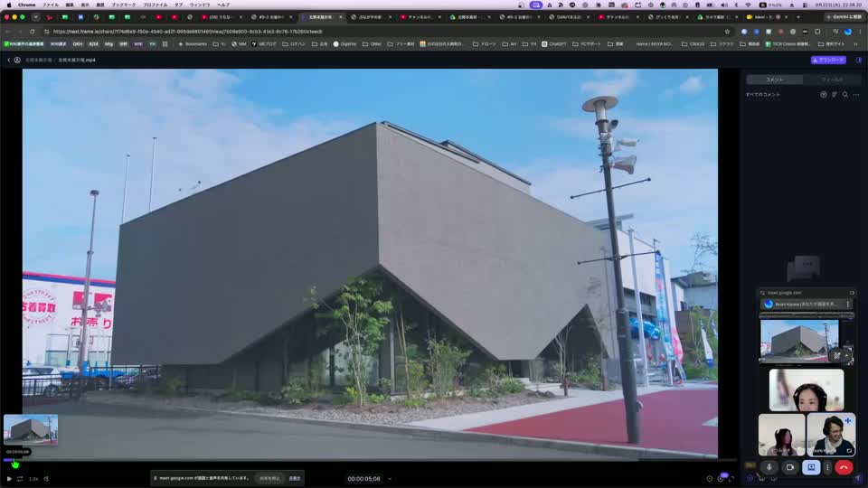Click the Meet screen share (present) button
The height and width of the screenshot is (488, 868).
tap(811, 467)
